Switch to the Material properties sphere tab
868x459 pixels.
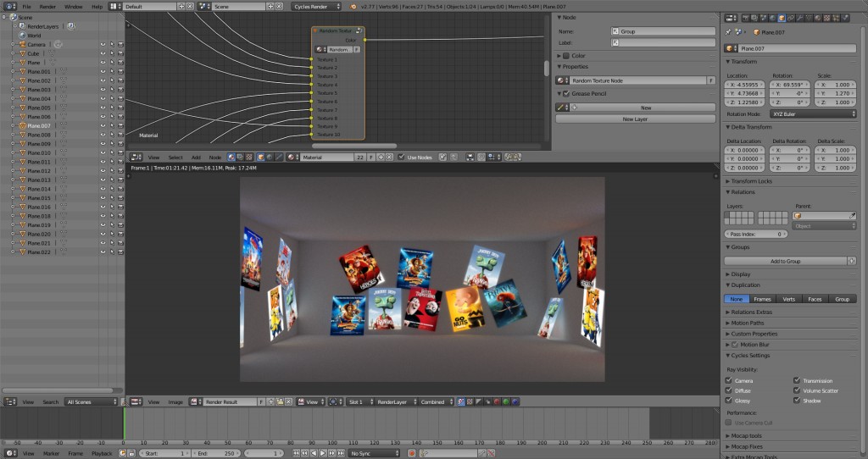(x=818, y=19)
